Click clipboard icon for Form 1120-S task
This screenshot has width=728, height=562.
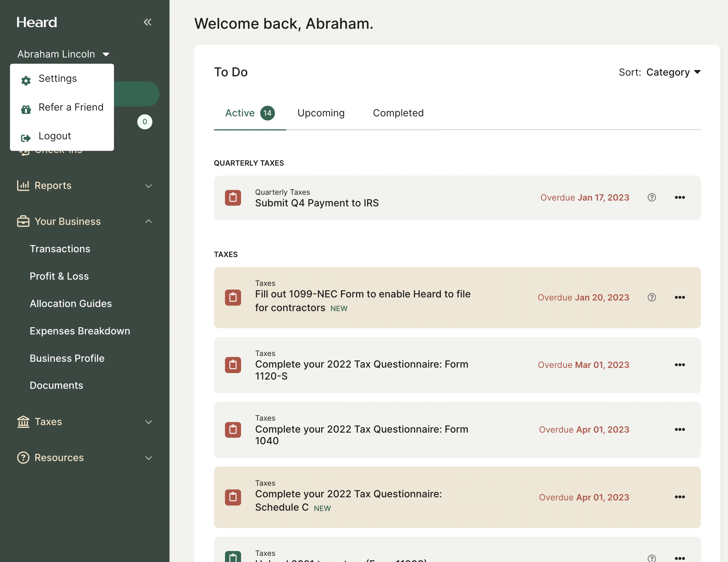(x=233, y=365)
